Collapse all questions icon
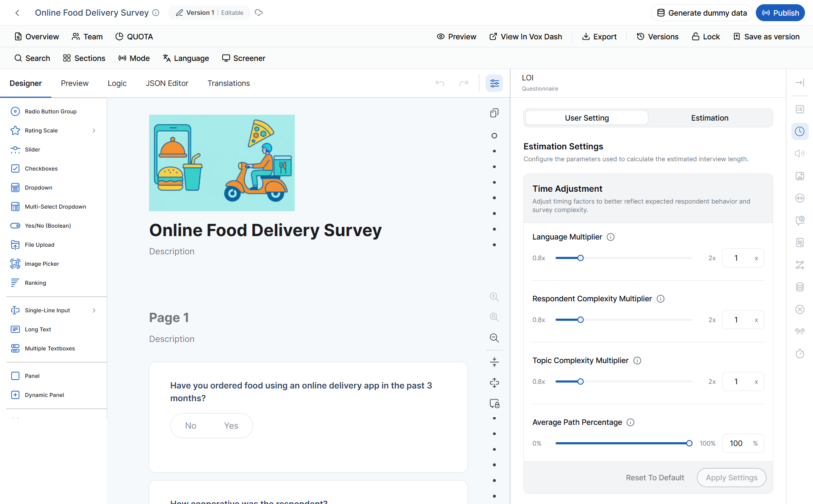 pos(494,362)
